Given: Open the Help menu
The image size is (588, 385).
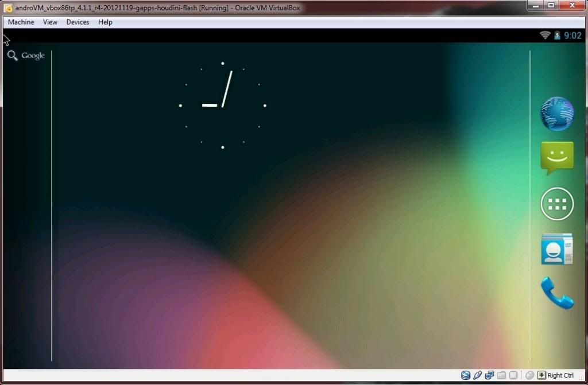Looking at the screenshot, I should point(105,22).
